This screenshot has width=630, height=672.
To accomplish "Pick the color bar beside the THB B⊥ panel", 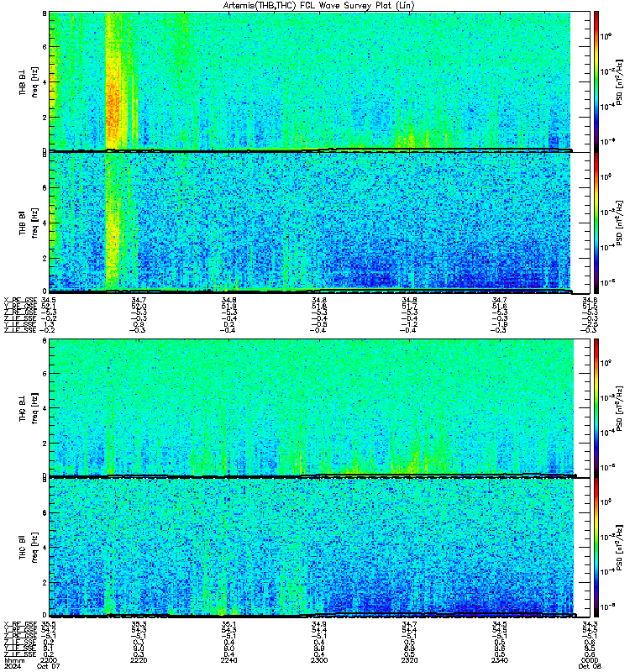I will [x=596, y=81].
